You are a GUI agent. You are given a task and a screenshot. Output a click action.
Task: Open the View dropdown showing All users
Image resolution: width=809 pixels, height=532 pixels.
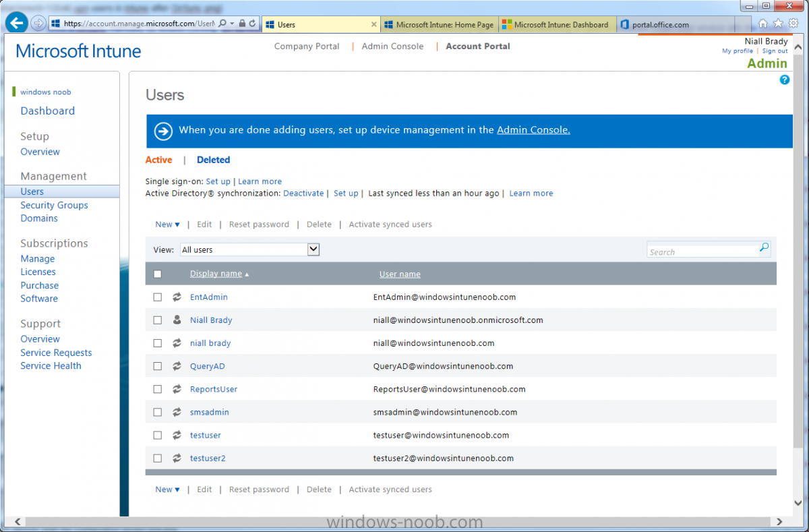(x=249, y=249)
